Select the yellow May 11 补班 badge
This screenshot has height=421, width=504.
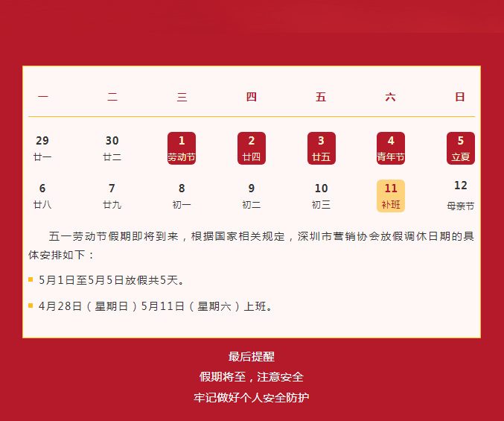pos(391,196)
